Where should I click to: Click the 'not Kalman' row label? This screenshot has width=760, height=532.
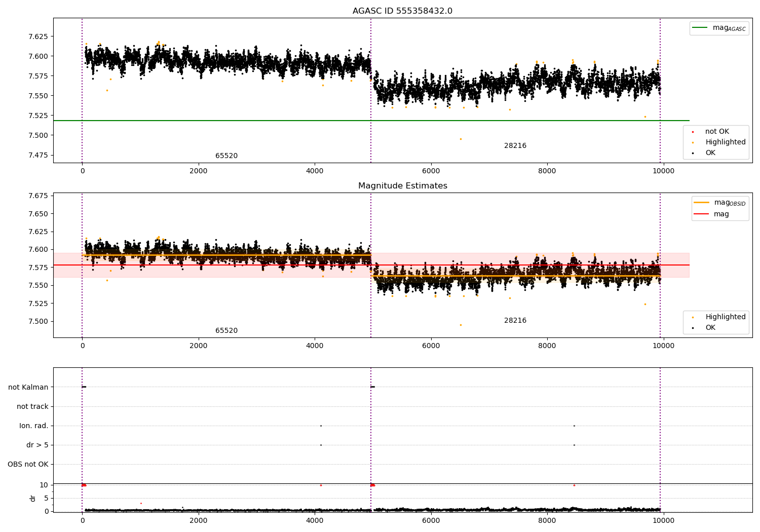tap(28, 387)
